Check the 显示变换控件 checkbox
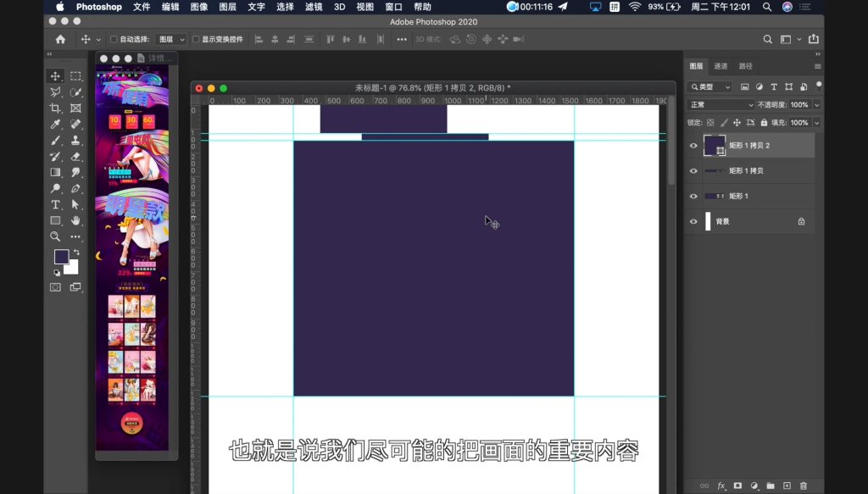The height and width of the screenshot is (494, 868). (x=197, y=39)
